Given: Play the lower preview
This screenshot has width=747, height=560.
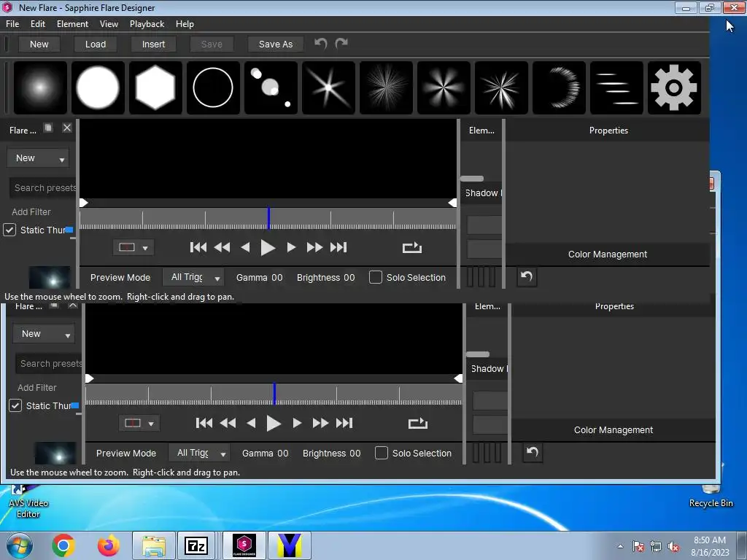Looking at the screenshot, I should pos(274,424).
